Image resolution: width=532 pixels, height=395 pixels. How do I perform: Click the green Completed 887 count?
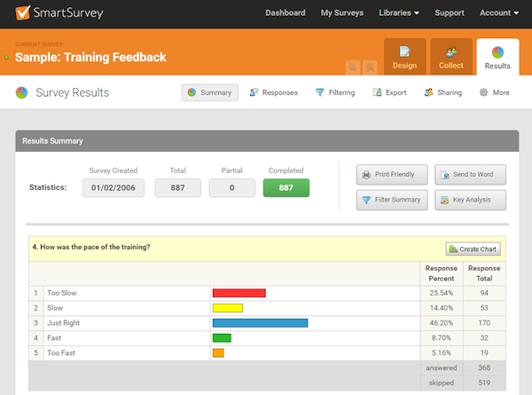(286, 188)
